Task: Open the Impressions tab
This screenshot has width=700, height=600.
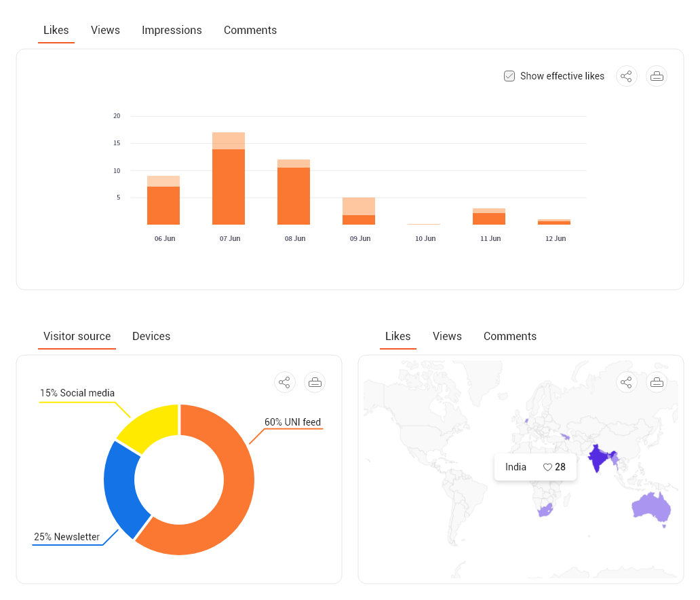Action: (x=172, y=30)
